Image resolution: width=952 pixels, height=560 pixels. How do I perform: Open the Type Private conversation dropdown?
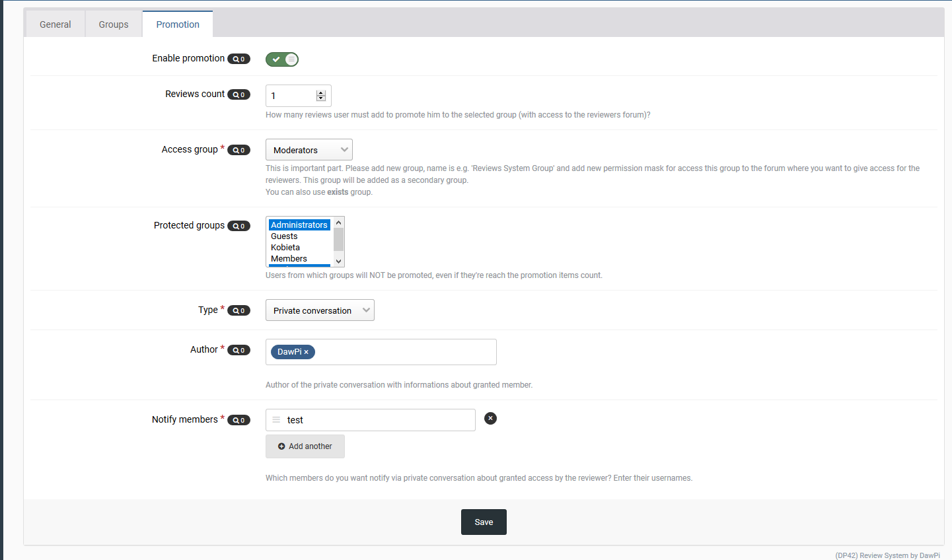(320, 310)
